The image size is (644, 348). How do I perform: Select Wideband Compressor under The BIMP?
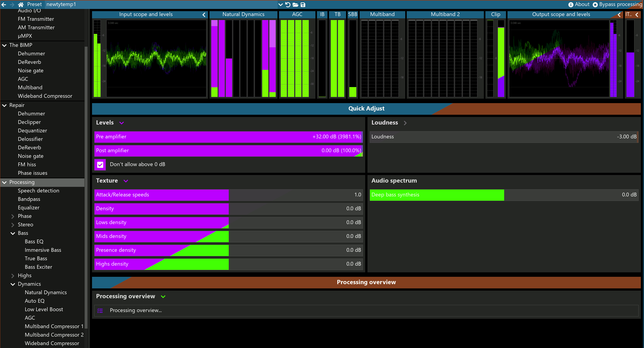coord(45,96)
